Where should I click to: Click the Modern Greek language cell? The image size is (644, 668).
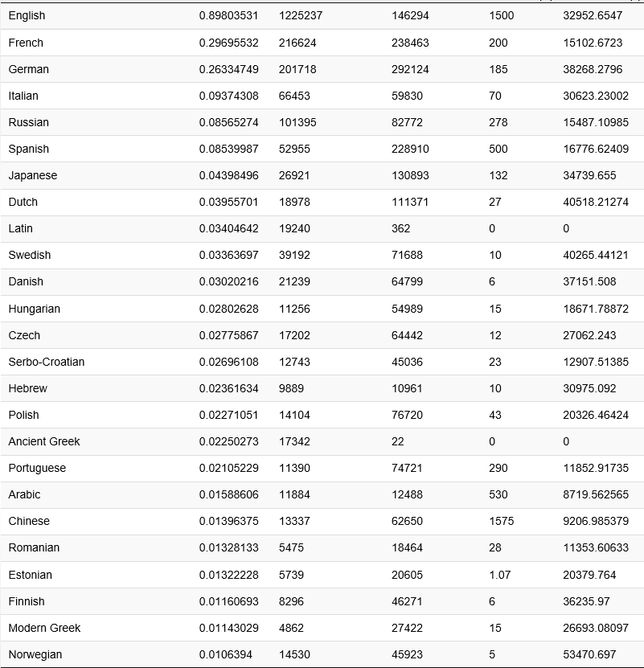pos(44,628)
